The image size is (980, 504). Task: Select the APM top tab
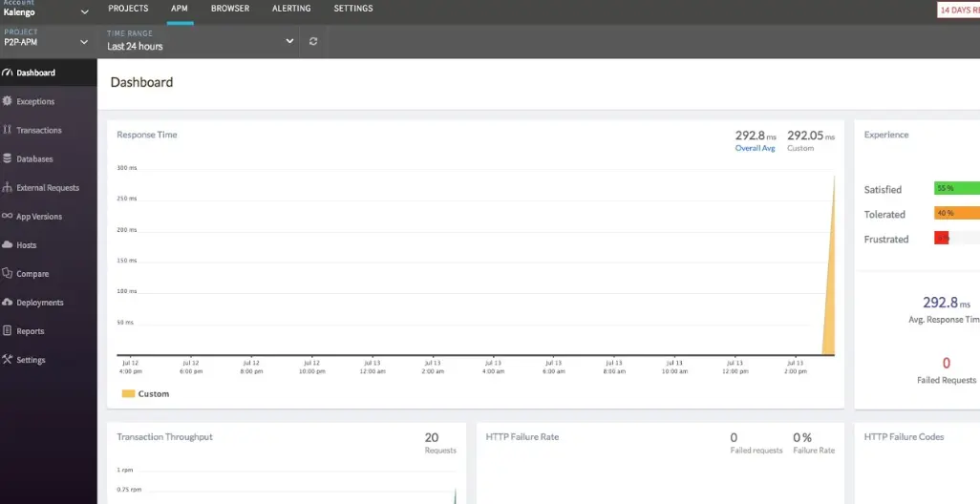tap(180, 9)
